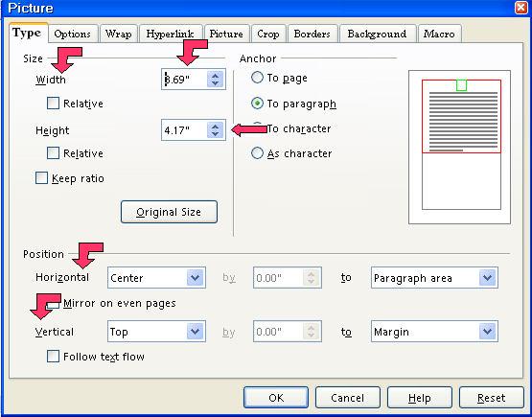
Task: Switch to the Crop tab
Action: [268, 34]
